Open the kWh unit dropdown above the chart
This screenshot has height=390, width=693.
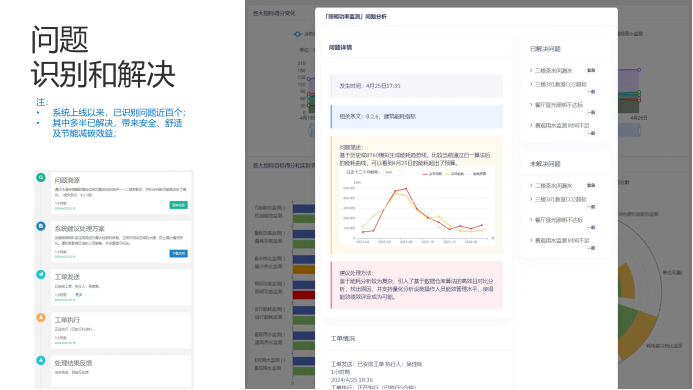click(393, 172)
